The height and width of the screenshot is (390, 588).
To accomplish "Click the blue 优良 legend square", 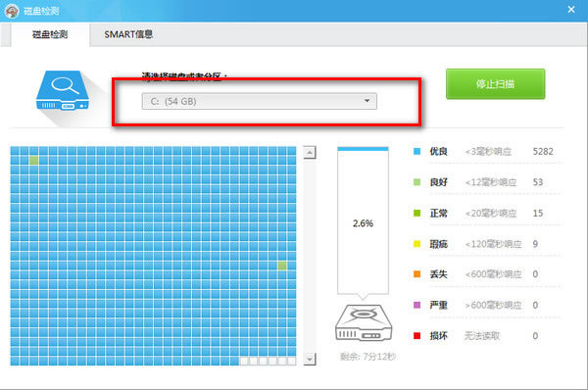I will point(416,152).
